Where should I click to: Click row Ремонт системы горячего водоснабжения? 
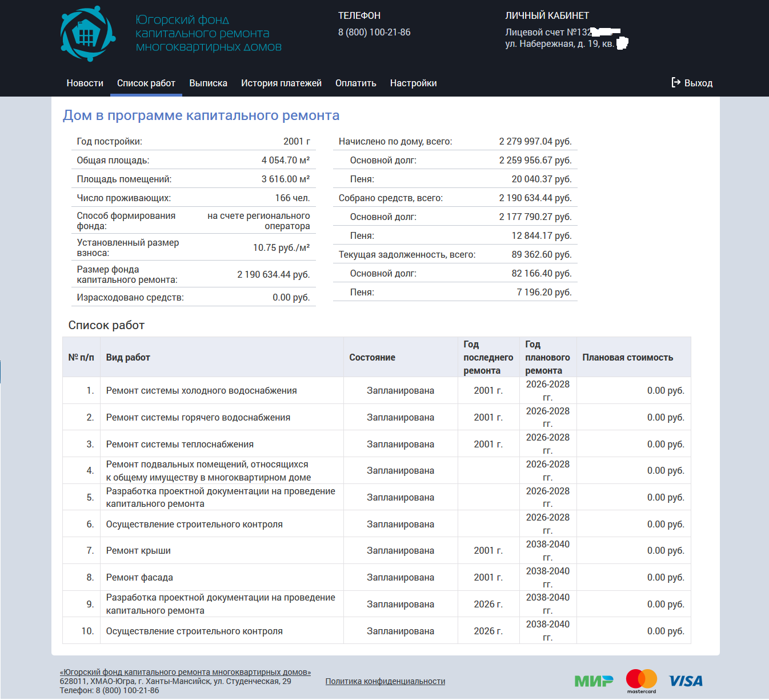pos(377,418)
